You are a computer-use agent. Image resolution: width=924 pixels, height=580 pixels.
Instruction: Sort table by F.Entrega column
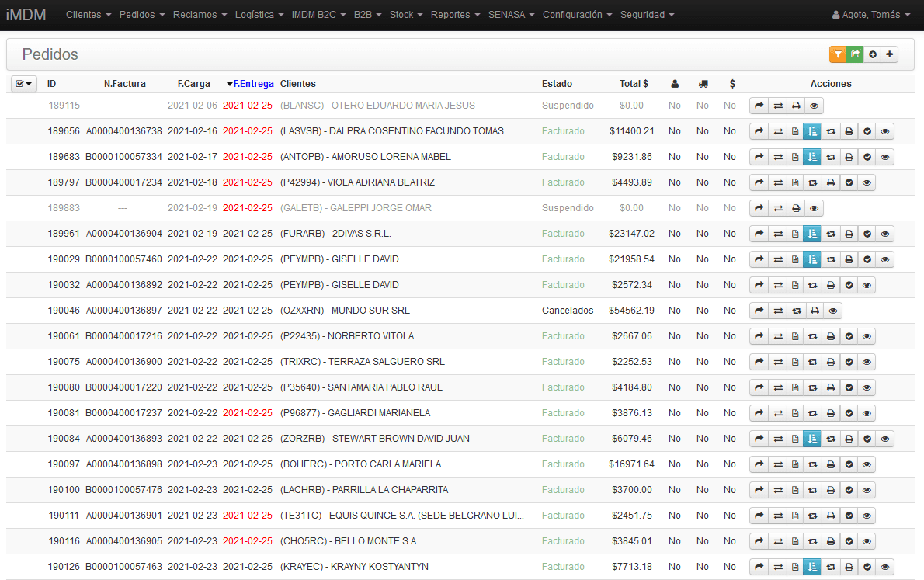click(252, 84)
